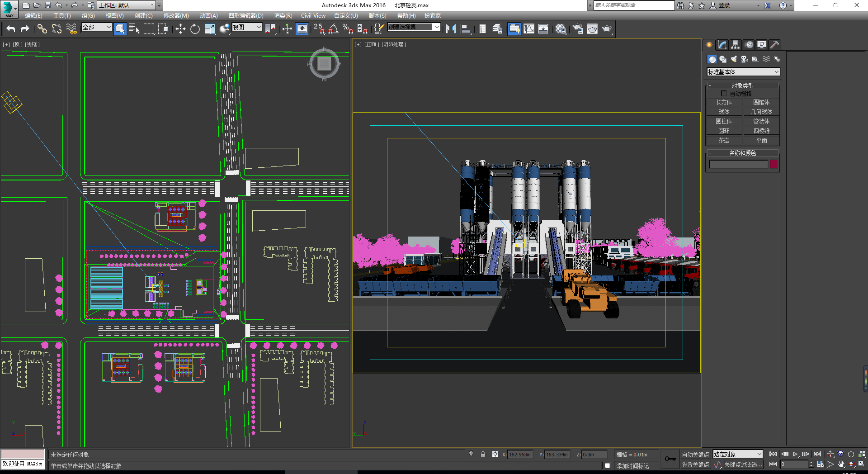
Task: Open the 选定对象 key mode dropdown
Action: click(738, 454)
